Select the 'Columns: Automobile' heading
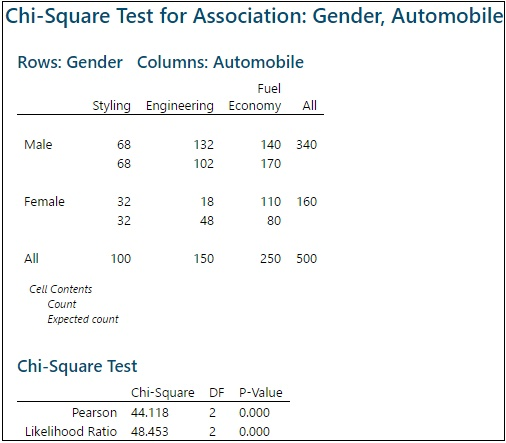The height and width of the screenshot is (443, 506). [x=220, y=62]
